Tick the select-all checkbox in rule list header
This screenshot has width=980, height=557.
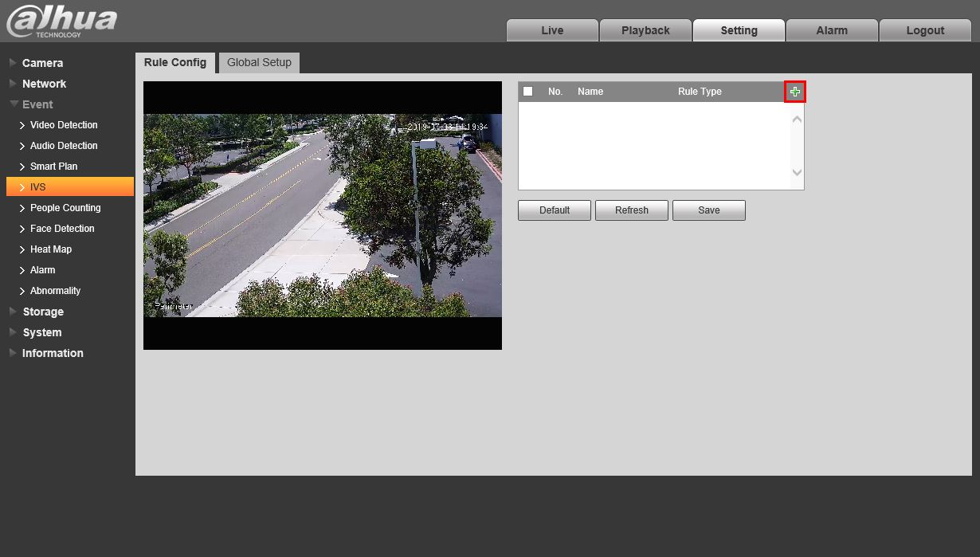pos(527,92)
